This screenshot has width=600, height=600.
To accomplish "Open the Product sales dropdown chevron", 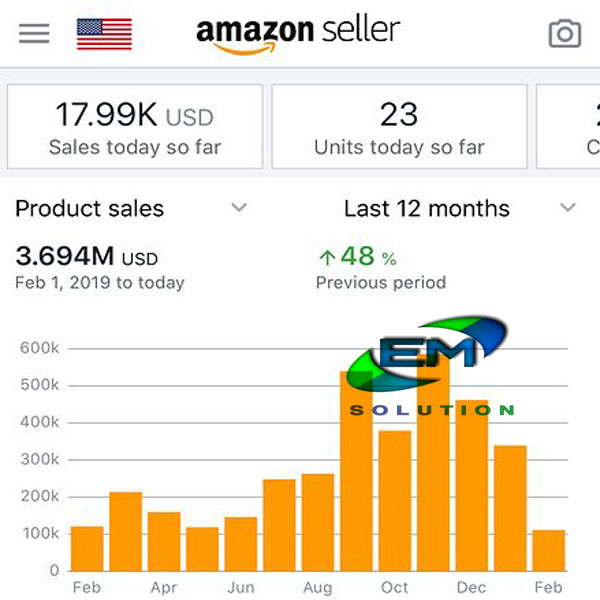I will point(239,208).
